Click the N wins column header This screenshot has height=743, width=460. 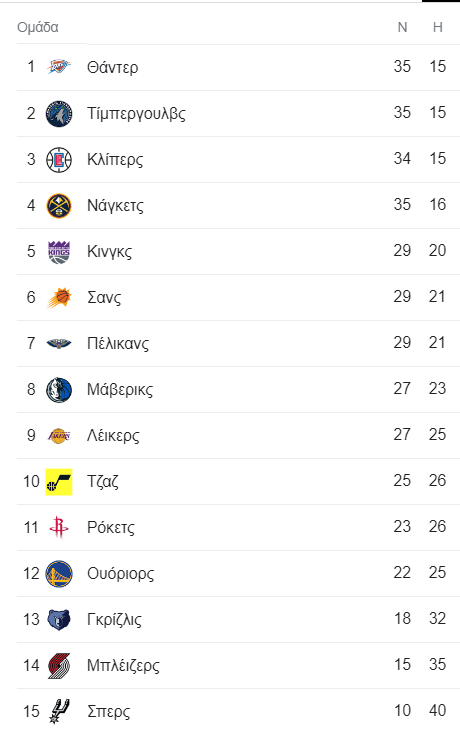(402, 27)
